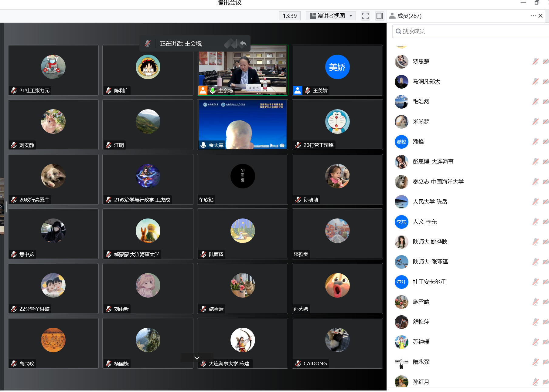
Task: Select the 主会场 video thumbnail
Action: coord(242,70)
